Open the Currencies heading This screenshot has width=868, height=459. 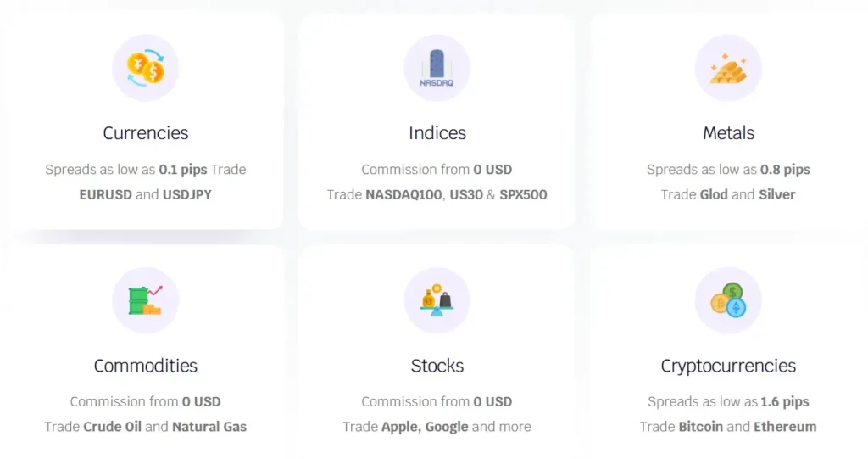coord(145,133)
